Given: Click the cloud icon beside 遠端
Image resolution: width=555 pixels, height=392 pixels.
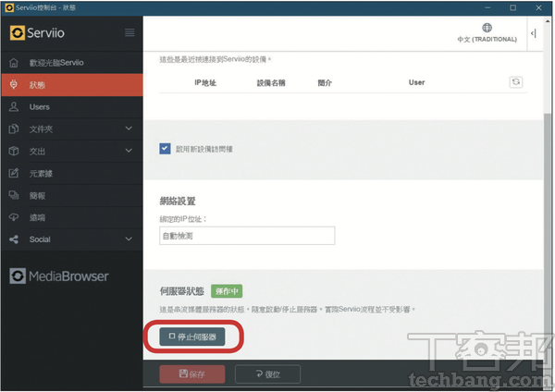Looking at the screenshot, I should pyautogui.click(x=14, y=217).
